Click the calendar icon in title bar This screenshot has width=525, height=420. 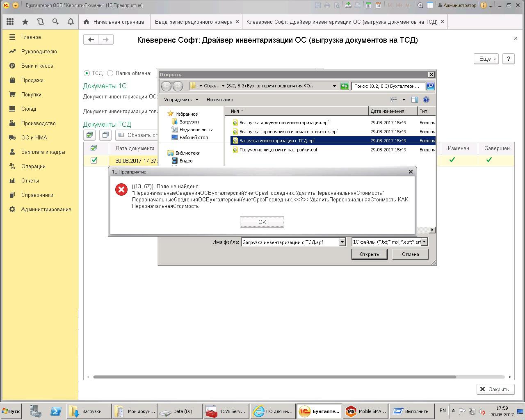click(x=378, y=5)
